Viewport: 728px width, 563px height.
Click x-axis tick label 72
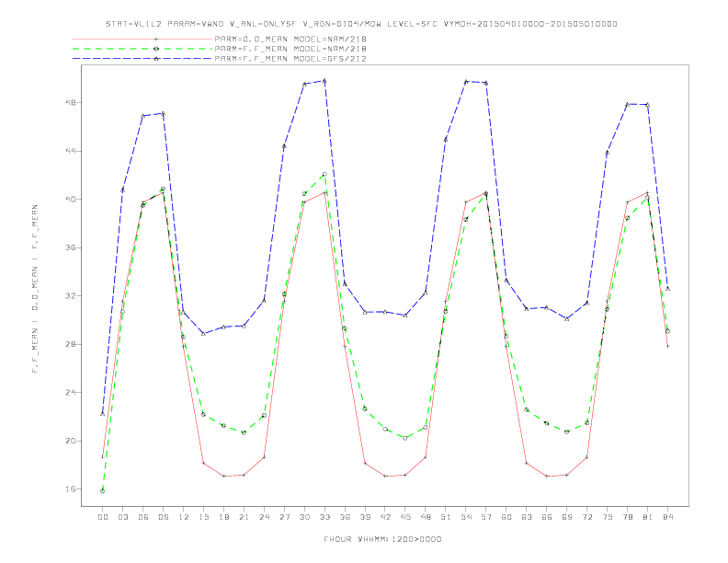(586, 517)
